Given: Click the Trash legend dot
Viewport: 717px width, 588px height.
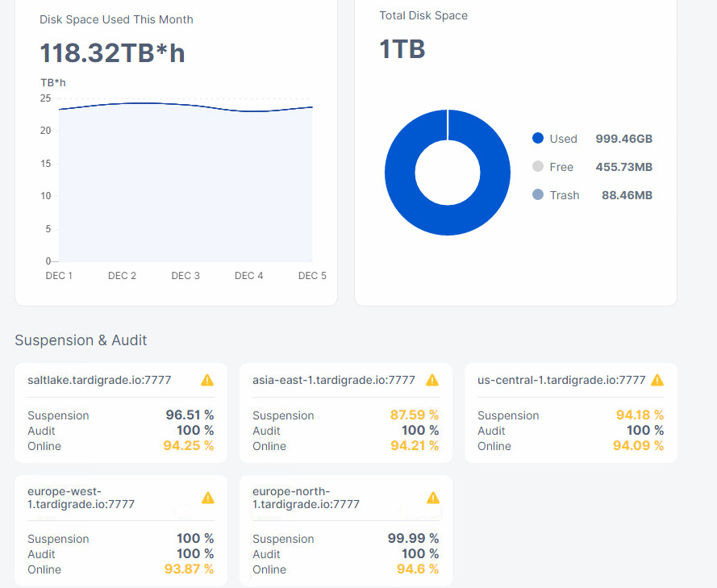Looking at the screenshot, I should pyautogui.click(x=538, y=194).
